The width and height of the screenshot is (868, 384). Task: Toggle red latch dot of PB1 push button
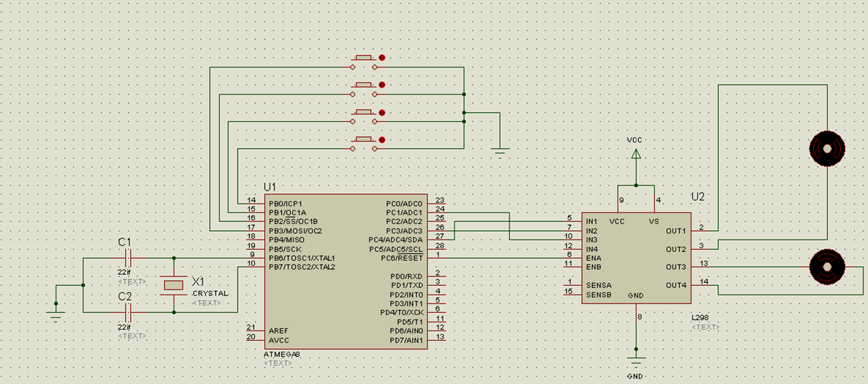point(381,112)
